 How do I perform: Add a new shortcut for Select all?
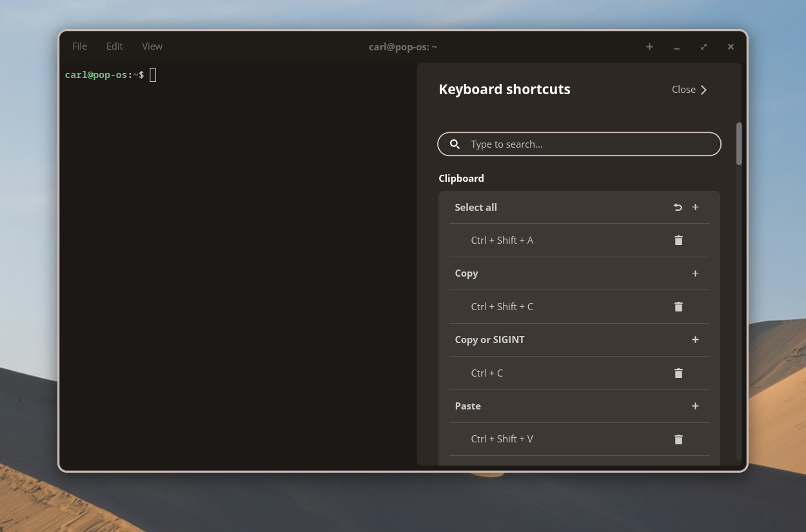coord(695,207)
